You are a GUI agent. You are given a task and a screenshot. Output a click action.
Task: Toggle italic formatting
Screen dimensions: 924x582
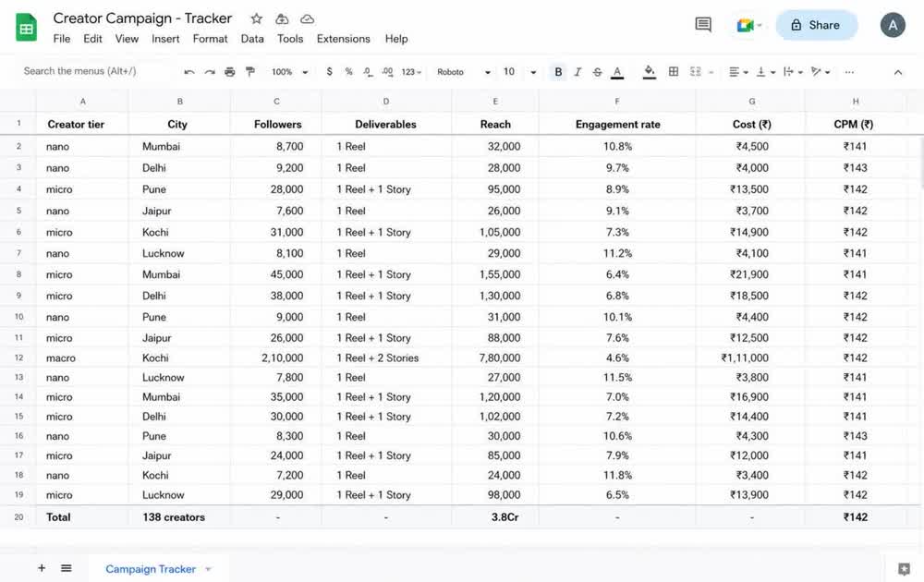point(577,72)
